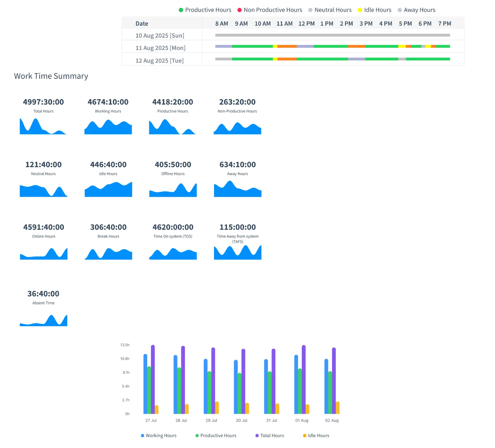
Task: Open the Total Hours sparkline chart
Action: [43, 127]
